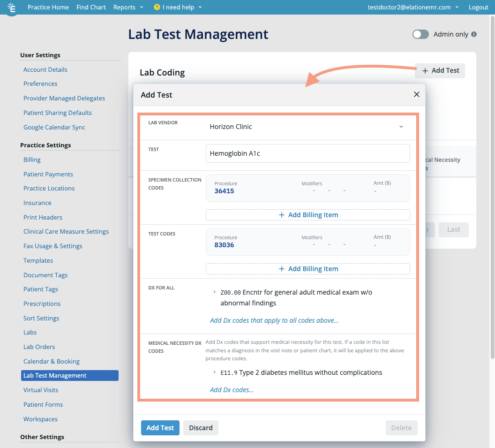Click the + Add Test button in Lab Coding

(440, 70)
